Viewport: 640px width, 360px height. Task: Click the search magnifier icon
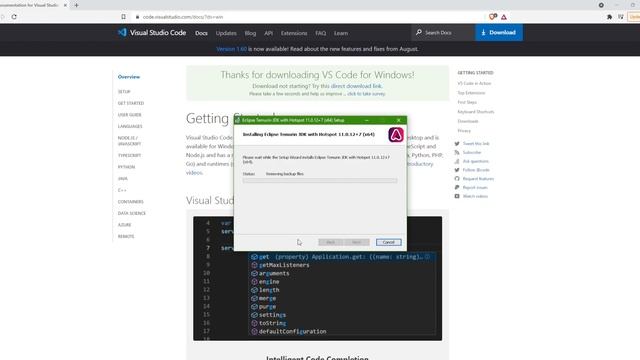[418, 32]
